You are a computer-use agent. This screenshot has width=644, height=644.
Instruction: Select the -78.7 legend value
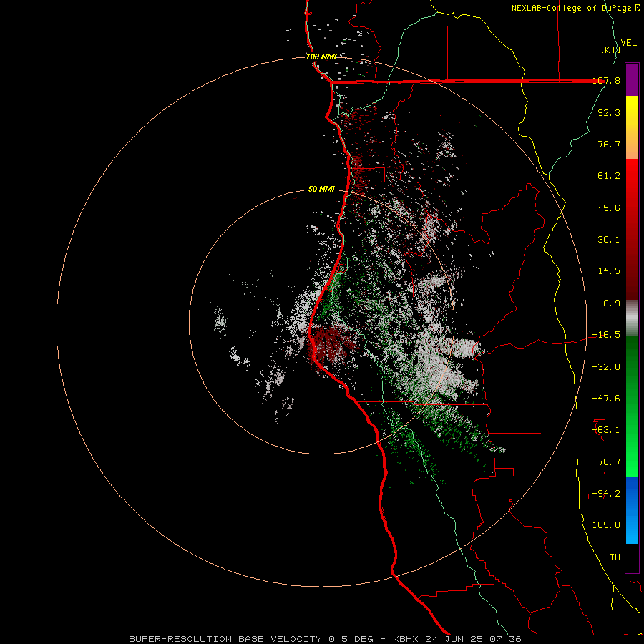pyautogui.click(x=606, y=462)
